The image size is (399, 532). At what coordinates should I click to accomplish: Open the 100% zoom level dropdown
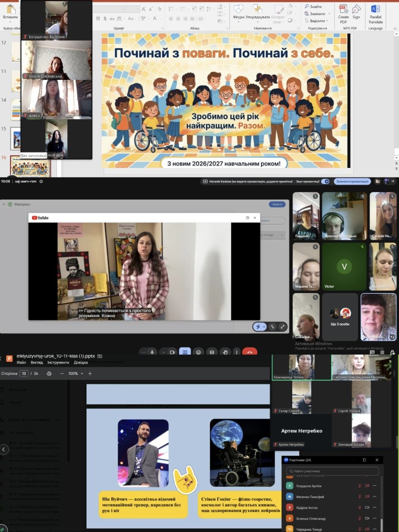(76, 374)
